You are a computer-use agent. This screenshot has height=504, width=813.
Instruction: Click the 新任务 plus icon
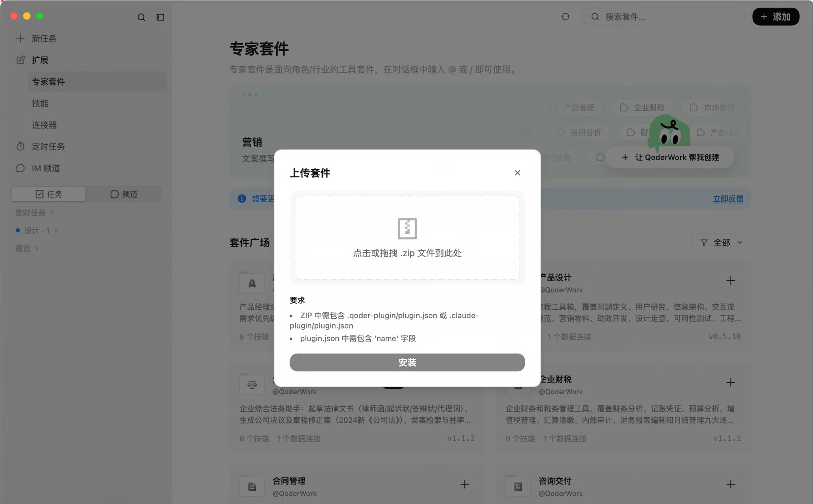[20, 39]
